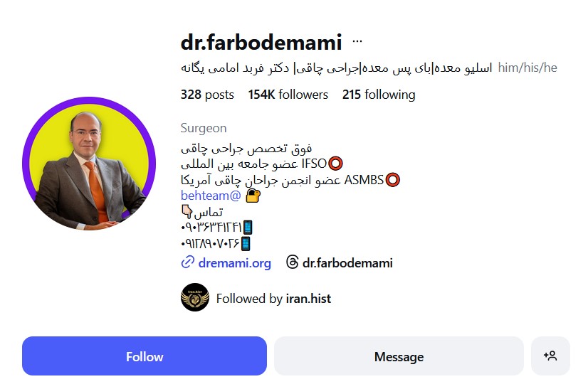Click the Threads logo icon
This screenshot has width=588, height=389.
pos(292,262)
